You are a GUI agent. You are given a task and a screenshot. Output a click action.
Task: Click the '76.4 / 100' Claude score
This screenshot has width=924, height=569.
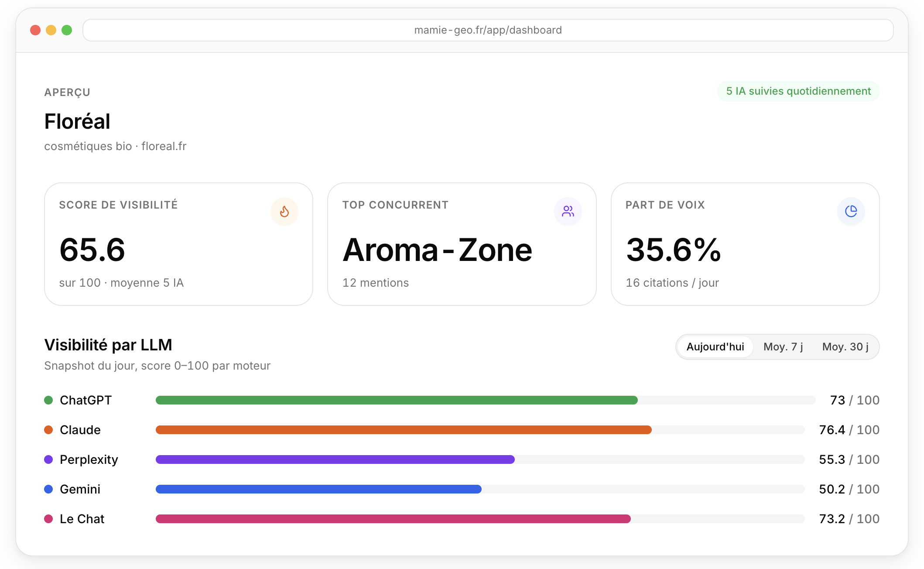(x=849, y=430)
